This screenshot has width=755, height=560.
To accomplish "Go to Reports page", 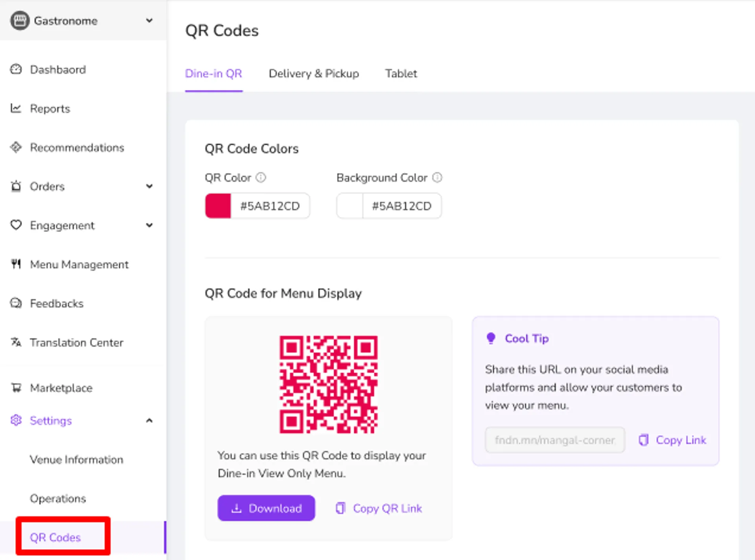I will [x=50, y=108].
